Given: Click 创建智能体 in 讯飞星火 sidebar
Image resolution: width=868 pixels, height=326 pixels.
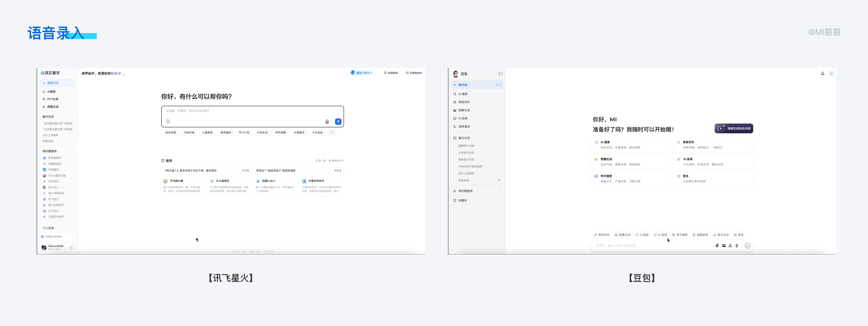Looking at the screenshot, I should click(x=52, y=164).
